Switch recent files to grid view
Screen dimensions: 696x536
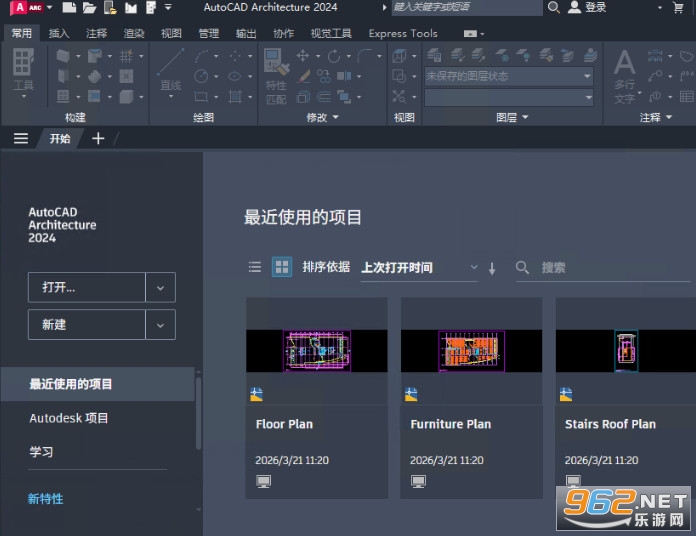tap(282, 267)
